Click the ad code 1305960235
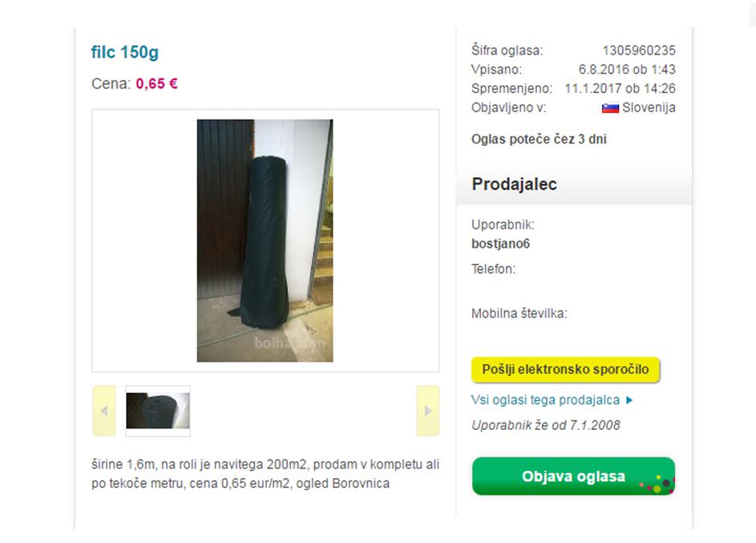The image size is (756, 543). (x=639, y=51)
